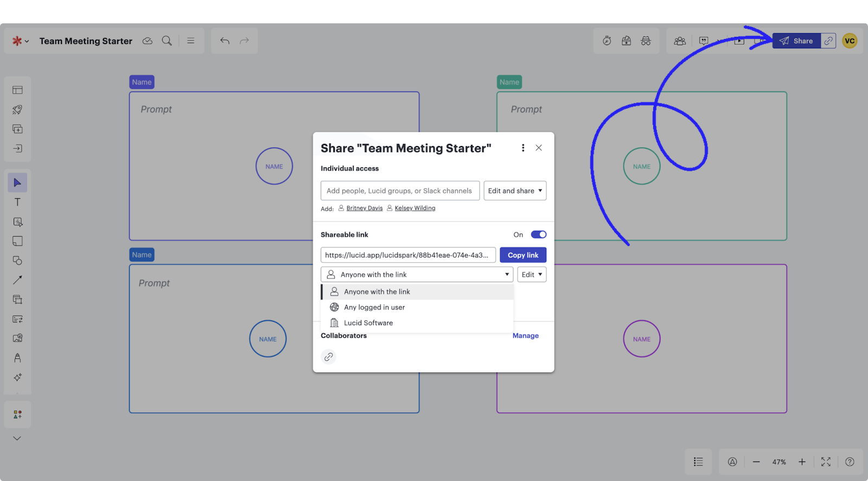Image resolution: width=868 pixels, height=481 pixels.
Task: Open the accessibility options icon
Action: click(732, 462)
